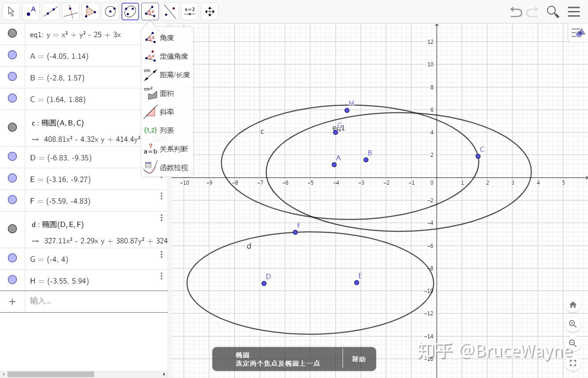Screen dimensions: 588x378
Task: Undo the last action
Action: [x=516, y=11]
